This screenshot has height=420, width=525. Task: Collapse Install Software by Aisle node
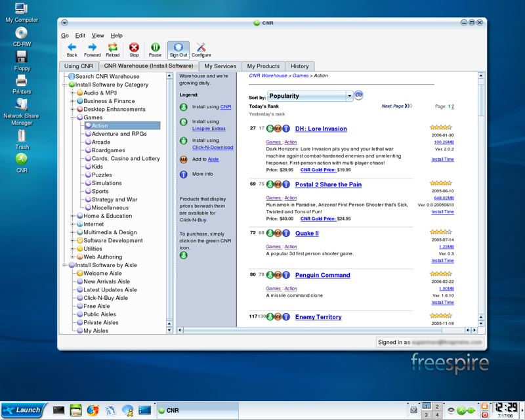(x=64, y=265)
